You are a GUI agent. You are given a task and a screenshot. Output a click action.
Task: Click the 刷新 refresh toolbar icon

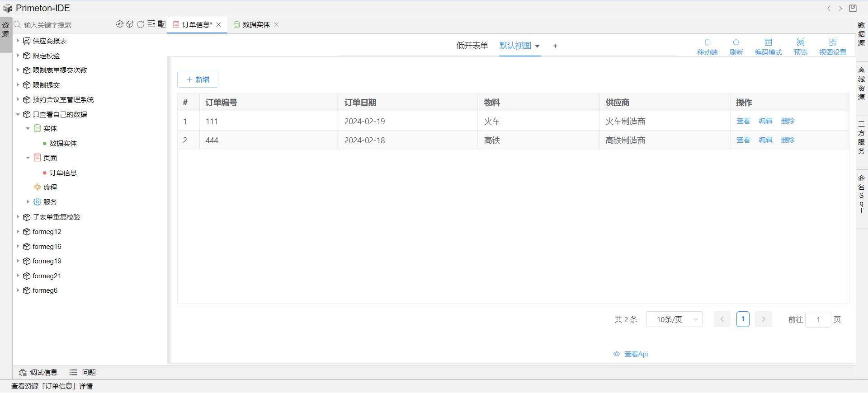736,47
